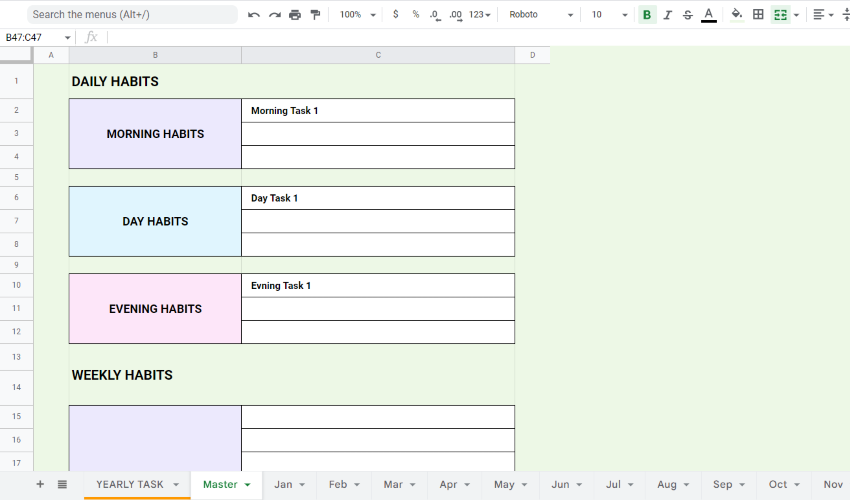
Task: Switch to the May sheet tab
Action: coord(504,484)
